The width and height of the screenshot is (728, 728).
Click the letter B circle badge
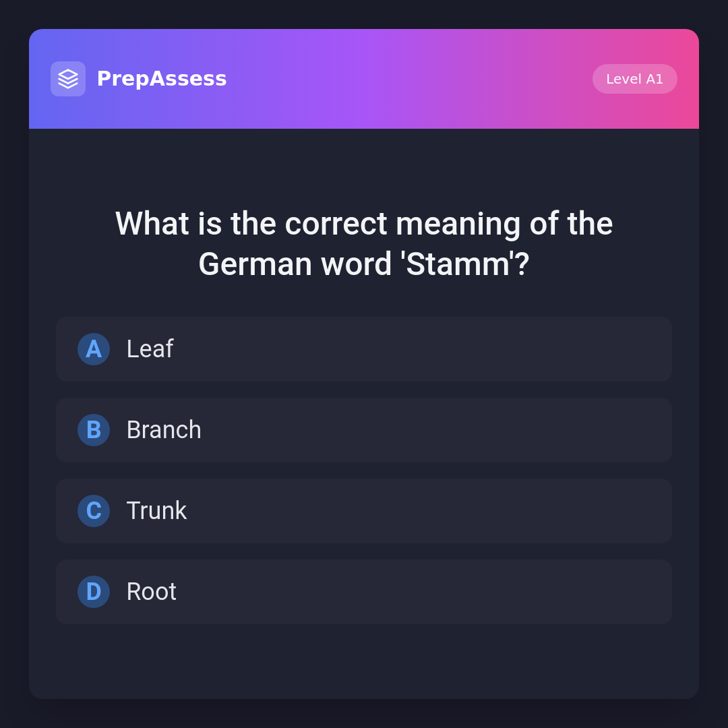(x=94, y=430)
